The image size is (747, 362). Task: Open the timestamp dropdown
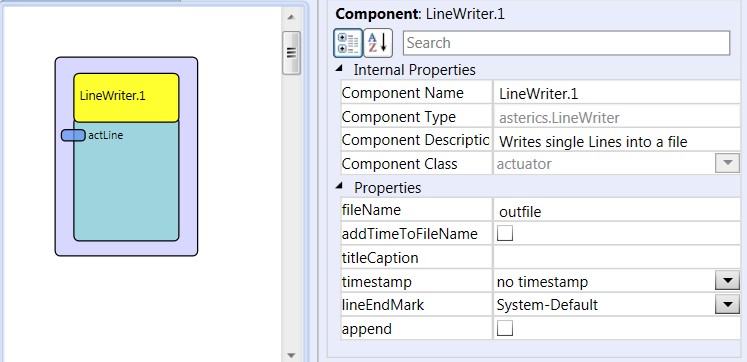pos(727,282)
